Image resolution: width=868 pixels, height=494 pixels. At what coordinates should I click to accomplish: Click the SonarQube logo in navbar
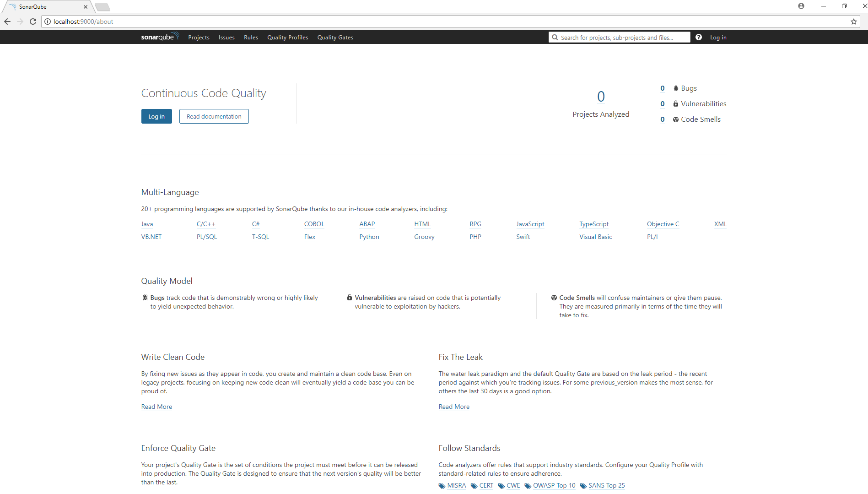160,37
